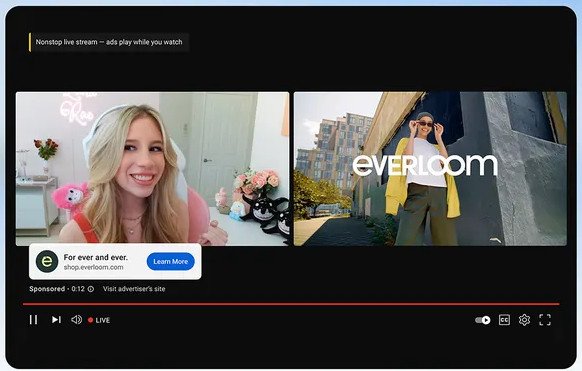Open the shop.everloom.com link
The height and width of the screenshot is (371, 582).
pyautogui.click(x=94, y=267)
